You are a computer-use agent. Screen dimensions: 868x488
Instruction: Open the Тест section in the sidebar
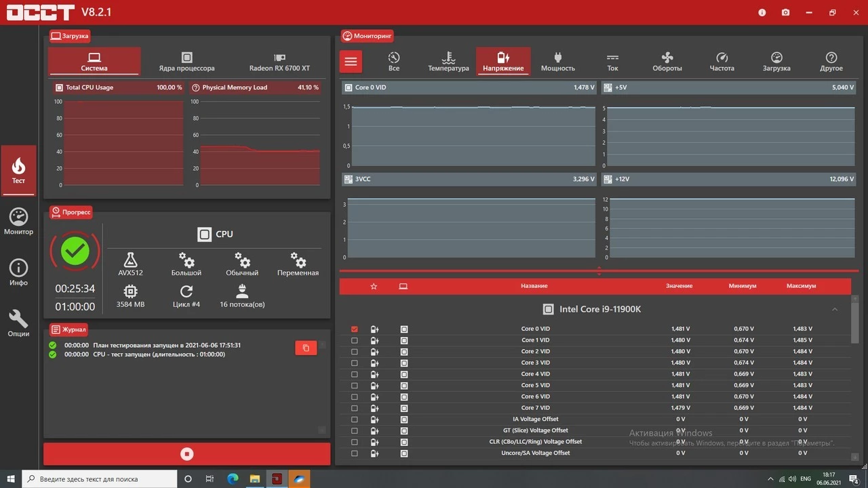18,170
